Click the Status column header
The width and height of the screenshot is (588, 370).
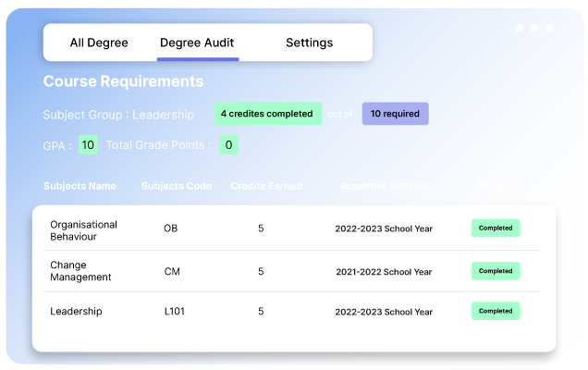coord(493,186)
